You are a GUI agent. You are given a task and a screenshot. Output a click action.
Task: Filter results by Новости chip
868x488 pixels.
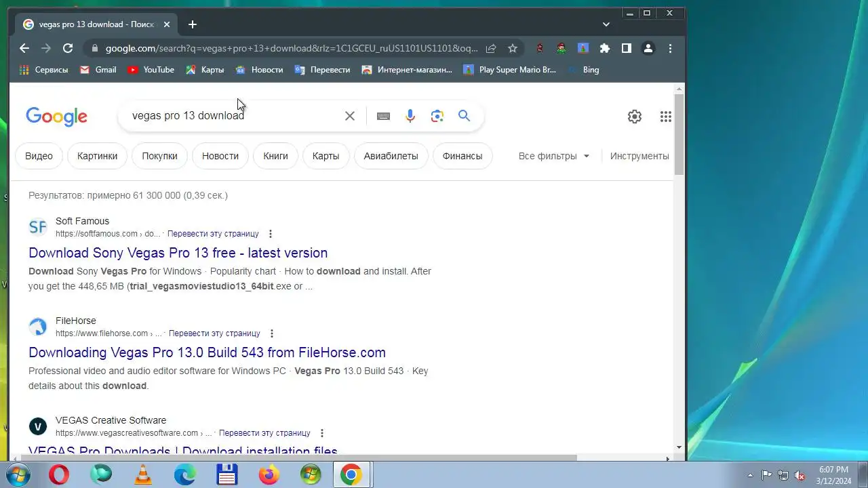click(x=220, y=156)
